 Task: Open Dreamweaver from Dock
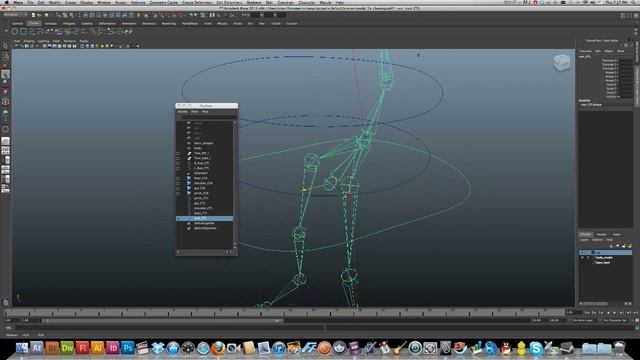(x=67, y=348)
